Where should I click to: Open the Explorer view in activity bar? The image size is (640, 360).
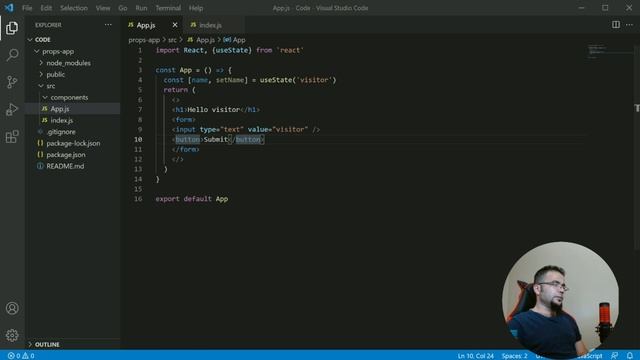[12, 28]
